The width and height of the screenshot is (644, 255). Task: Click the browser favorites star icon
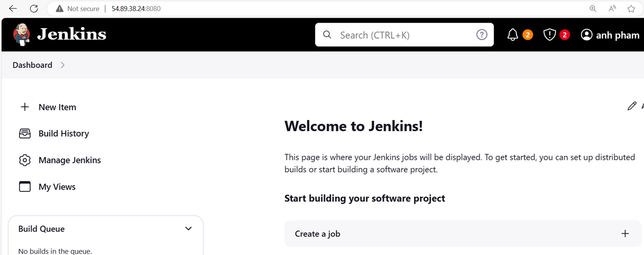point(631,9)
